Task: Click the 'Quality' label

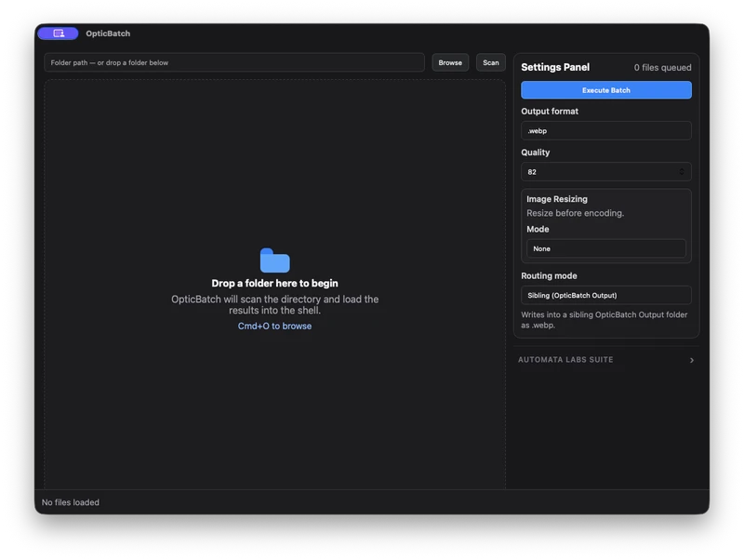Action: point(536,153)
